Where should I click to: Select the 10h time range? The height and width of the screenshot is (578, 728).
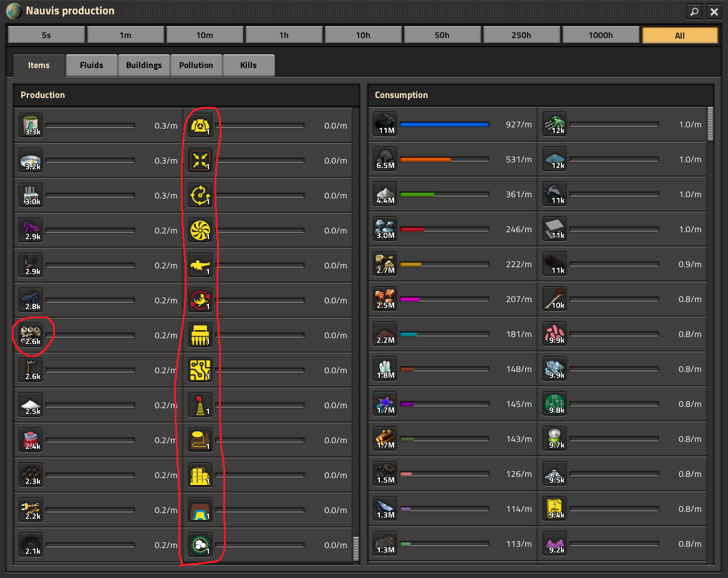(363, 36)
